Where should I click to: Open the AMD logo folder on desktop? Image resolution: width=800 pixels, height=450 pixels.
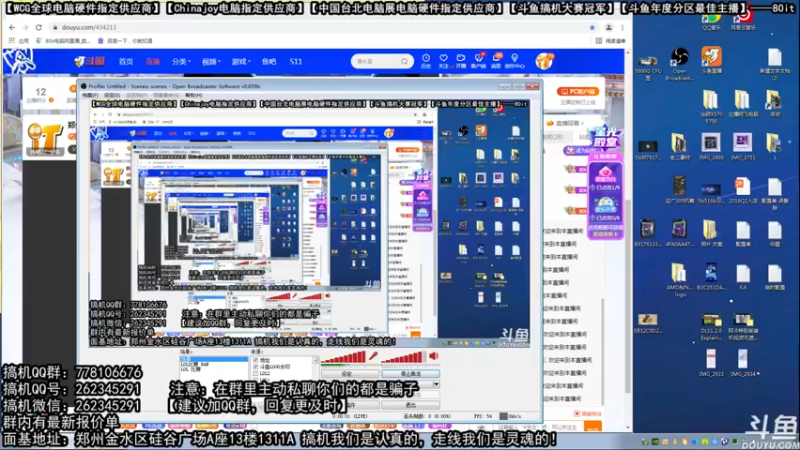click(679, 280)
